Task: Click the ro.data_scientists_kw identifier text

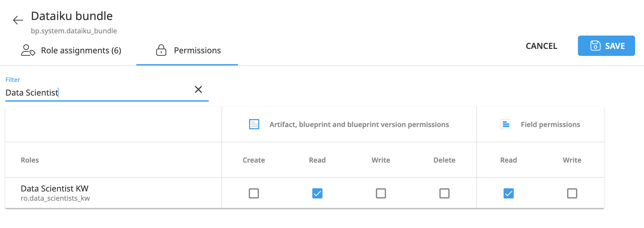Action: tap(55, 198)
